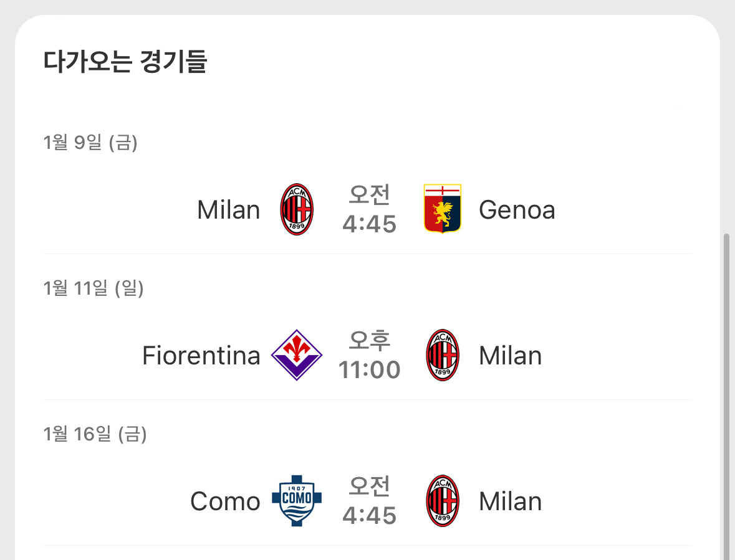This screenshot has height=560, width=735.
Task: Open the Milan vs Genoa 4:45 kickoff time
Action: coord(369,210)
